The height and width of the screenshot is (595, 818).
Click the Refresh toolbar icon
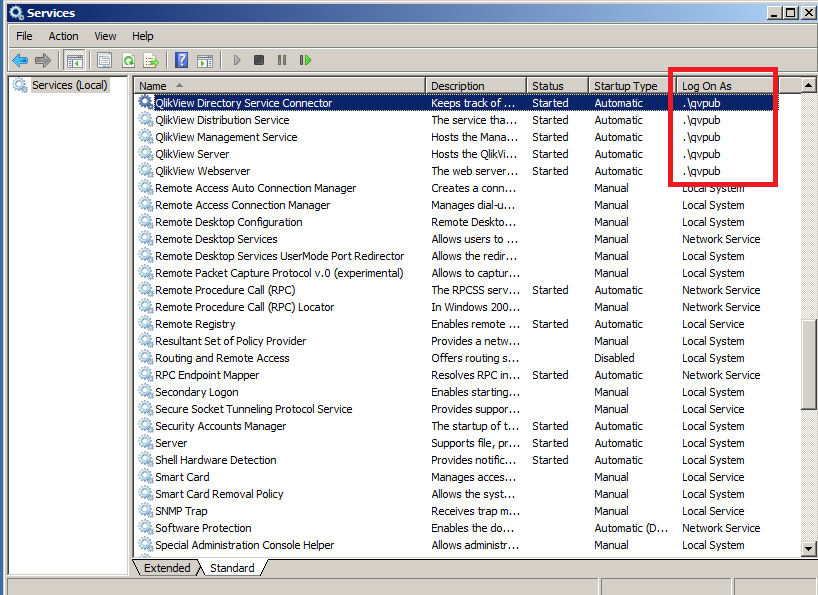pos(128,61)
